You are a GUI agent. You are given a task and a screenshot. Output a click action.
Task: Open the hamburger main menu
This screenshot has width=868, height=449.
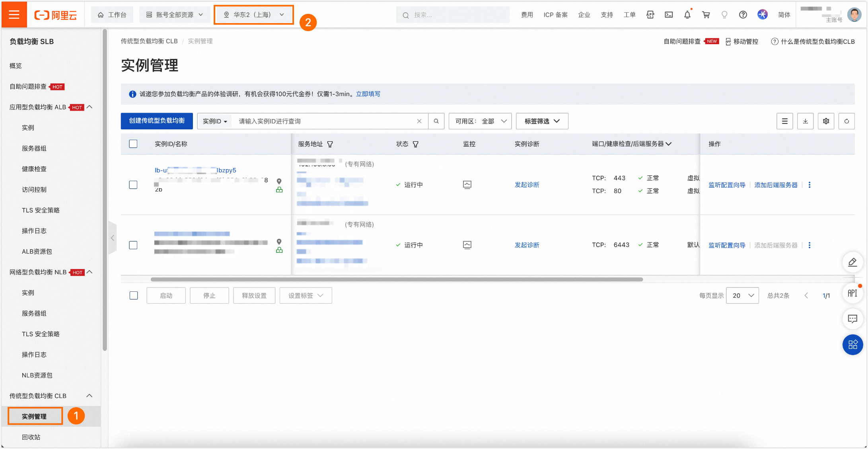coord(14,15)
